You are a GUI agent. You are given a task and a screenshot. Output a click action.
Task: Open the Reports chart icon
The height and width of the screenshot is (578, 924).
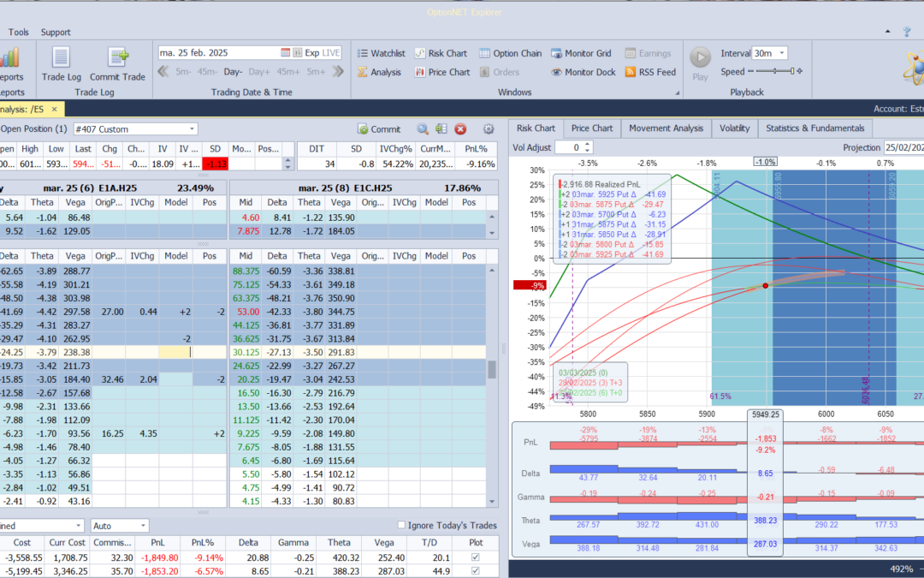pos(10,58)
